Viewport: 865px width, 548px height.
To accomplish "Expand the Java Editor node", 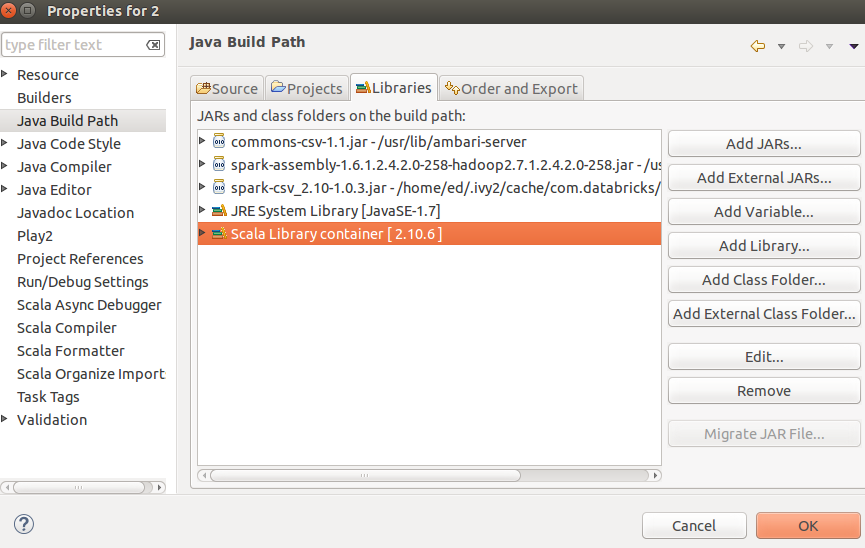I will coord(4,189).
